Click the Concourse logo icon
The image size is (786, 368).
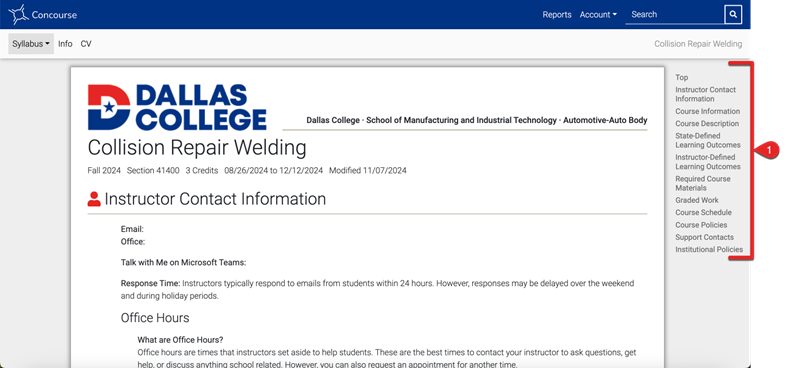(18, 15)
